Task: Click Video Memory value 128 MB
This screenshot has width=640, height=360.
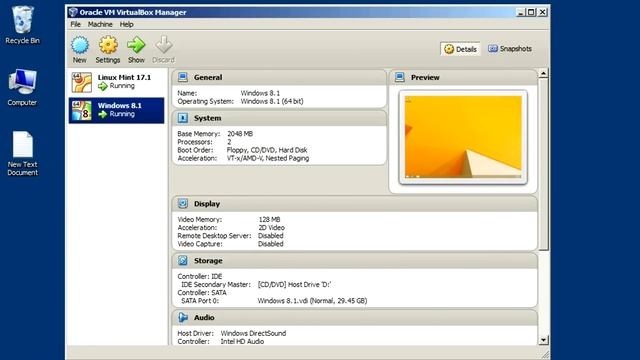Action: [x=269, y=219]
